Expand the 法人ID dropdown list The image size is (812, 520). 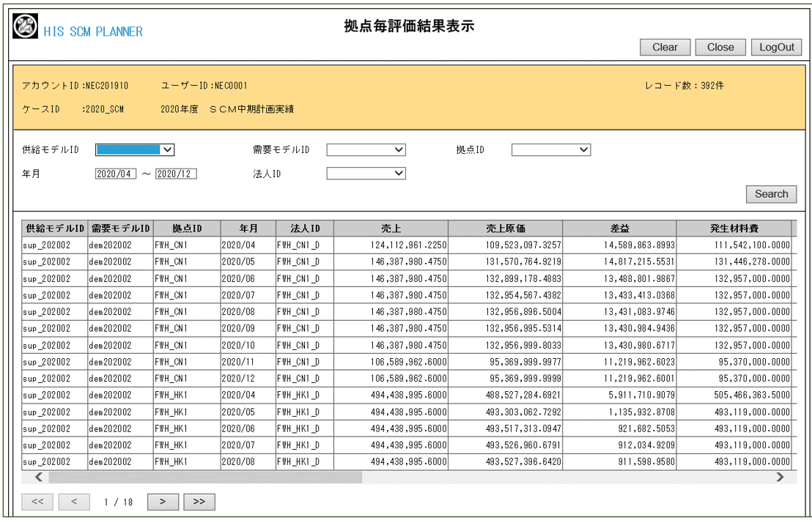click(366, 174)
